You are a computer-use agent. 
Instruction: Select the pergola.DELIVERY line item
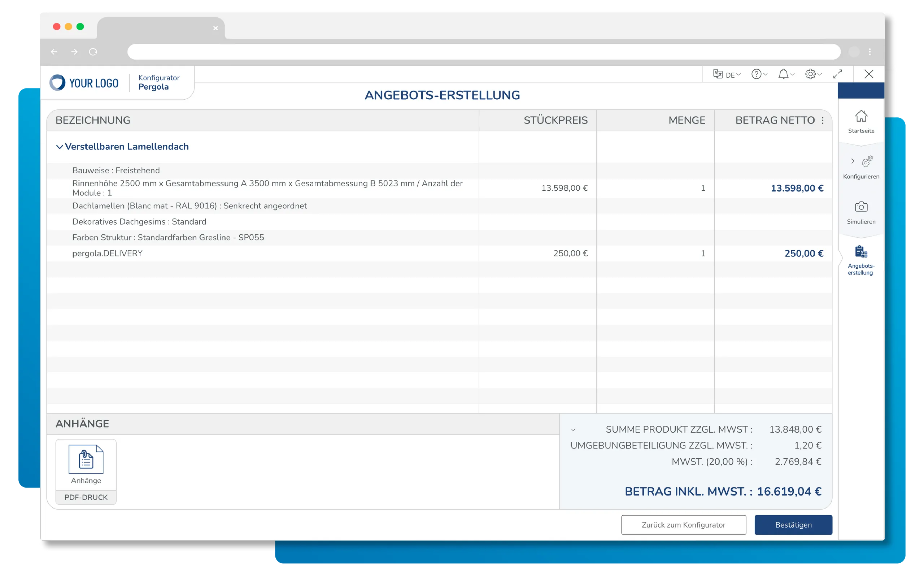(107, 253)
